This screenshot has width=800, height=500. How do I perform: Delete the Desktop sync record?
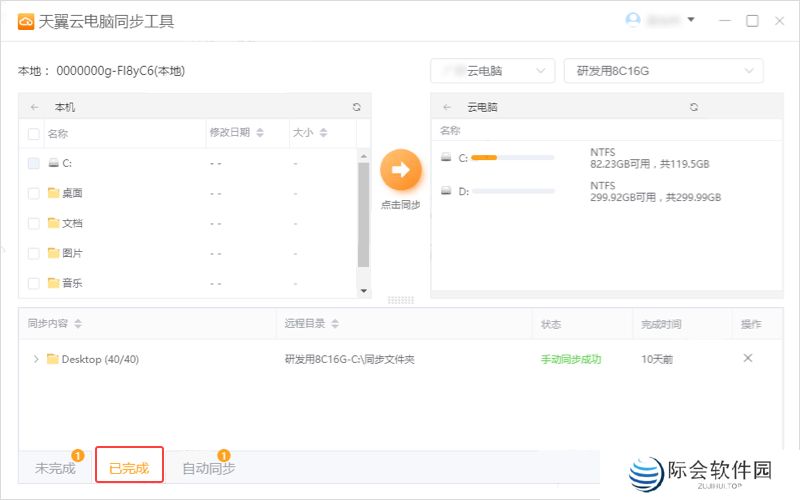(748, 358)
